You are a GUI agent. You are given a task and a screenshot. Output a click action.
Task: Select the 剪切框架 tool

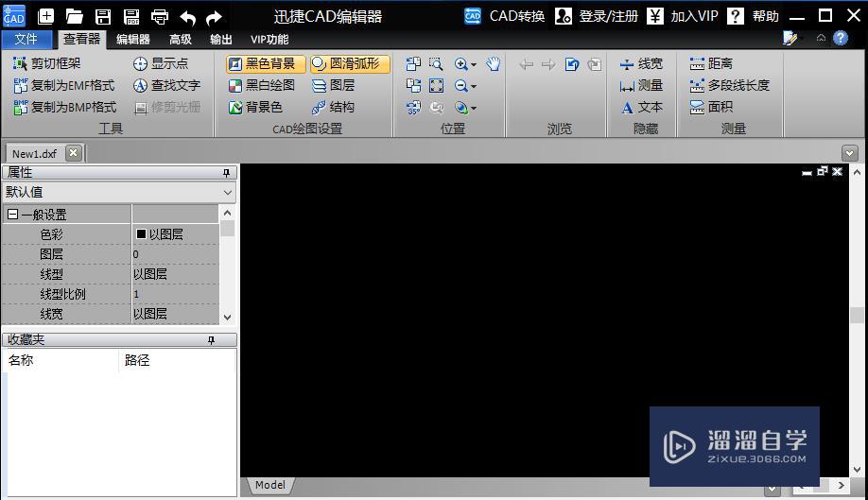pyautogui.click(x=47, y=63)
